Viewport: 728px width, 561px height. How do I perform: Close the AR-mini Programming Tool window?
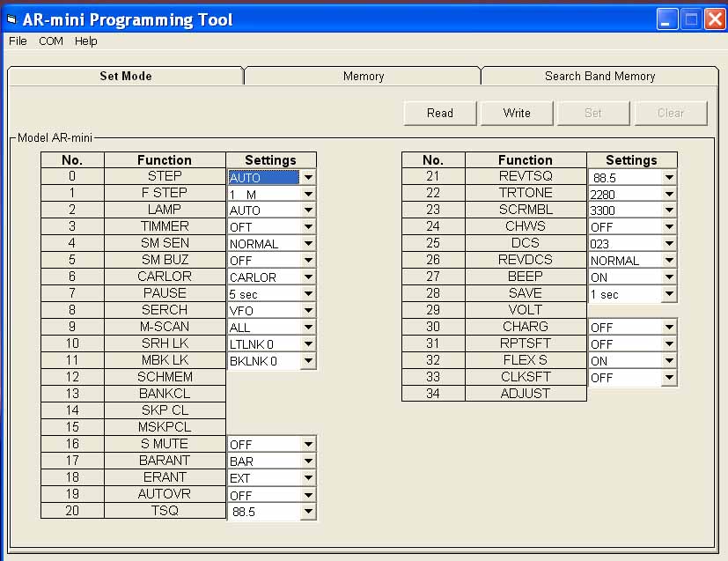click(x=715, y=19)
